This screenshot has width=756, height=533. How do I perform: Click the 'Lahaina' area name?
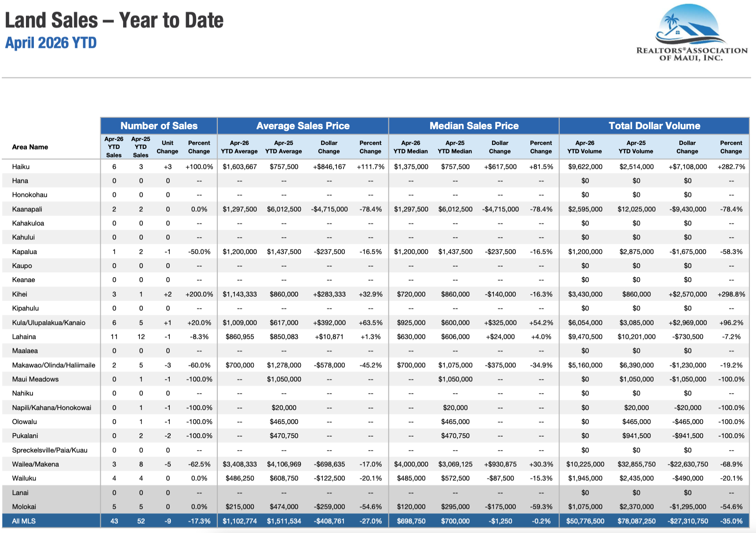coord(24,337)
